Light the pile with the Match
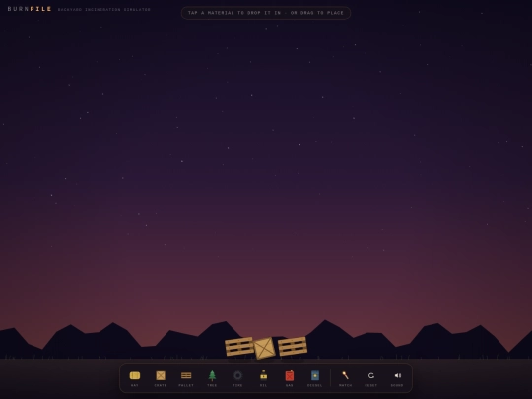Screen dimensions: 532x399 (346, 378)
